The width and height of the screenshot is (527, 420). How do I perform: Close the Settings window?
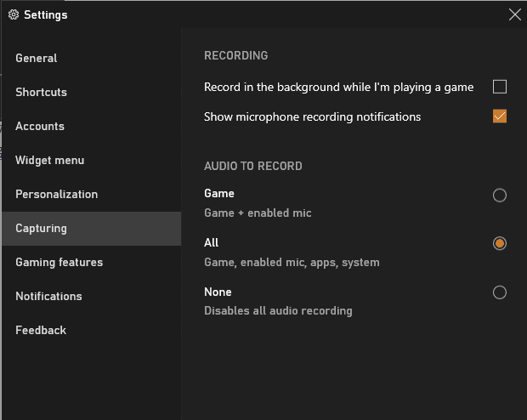(514, 14)
